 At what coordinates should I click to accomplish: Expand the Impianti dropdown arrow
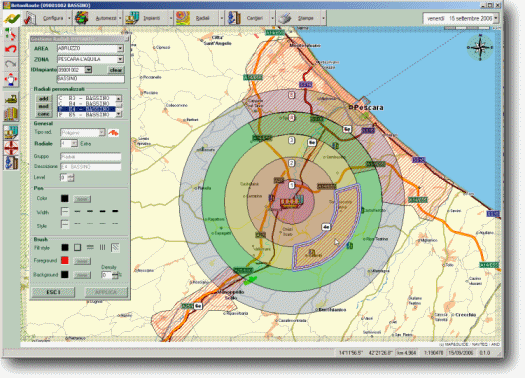[x=171, y=18]
